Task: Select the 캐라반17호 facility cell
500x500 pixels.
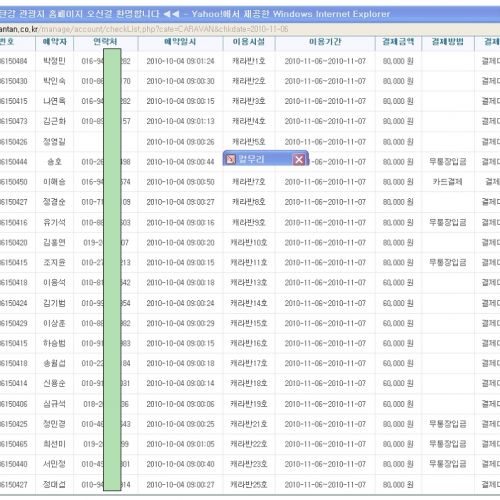Action: click(x=249, y=363)
